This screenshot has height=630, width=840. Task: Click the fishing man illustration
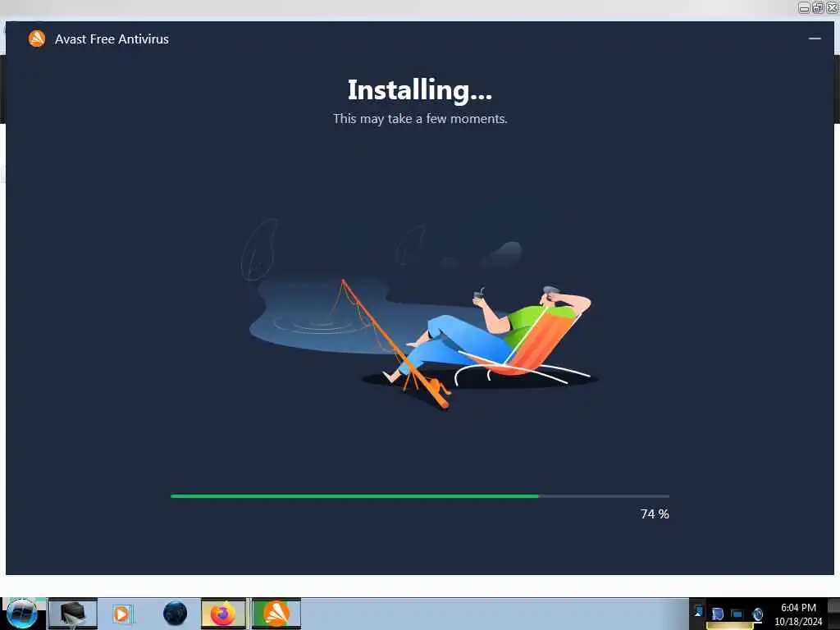pos(419,315)
